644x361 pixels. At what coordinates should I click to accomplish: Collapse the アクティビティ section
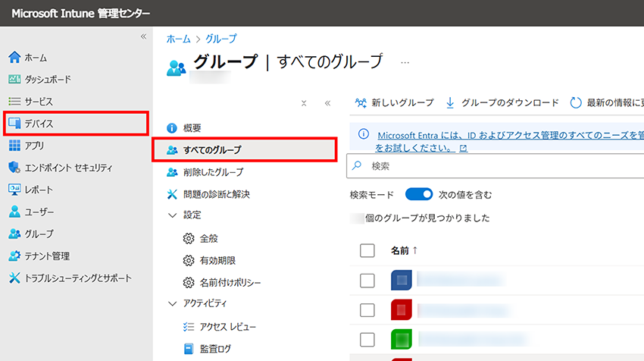[173, 304]
